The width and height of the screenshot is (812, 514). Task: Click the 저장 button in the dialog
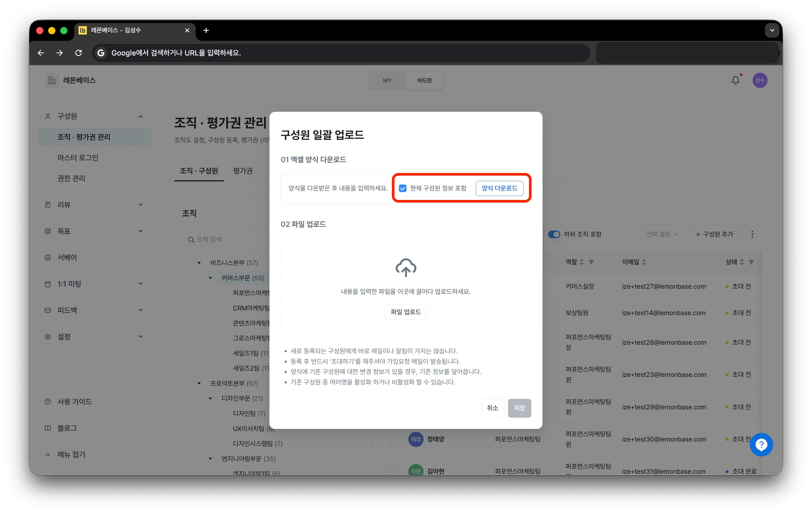coord(519,408)
